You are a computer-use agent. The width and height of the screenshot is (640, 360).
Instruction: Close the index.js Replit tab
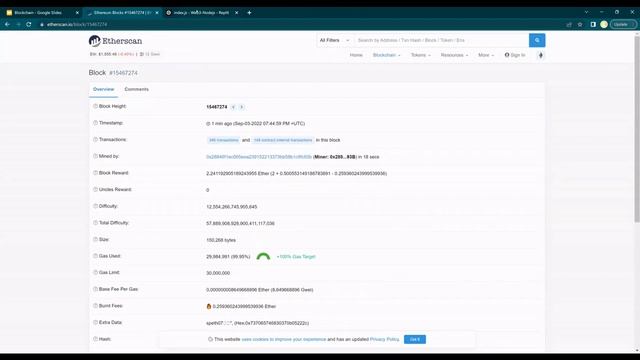pyautogui.click(x=236, y=13)
